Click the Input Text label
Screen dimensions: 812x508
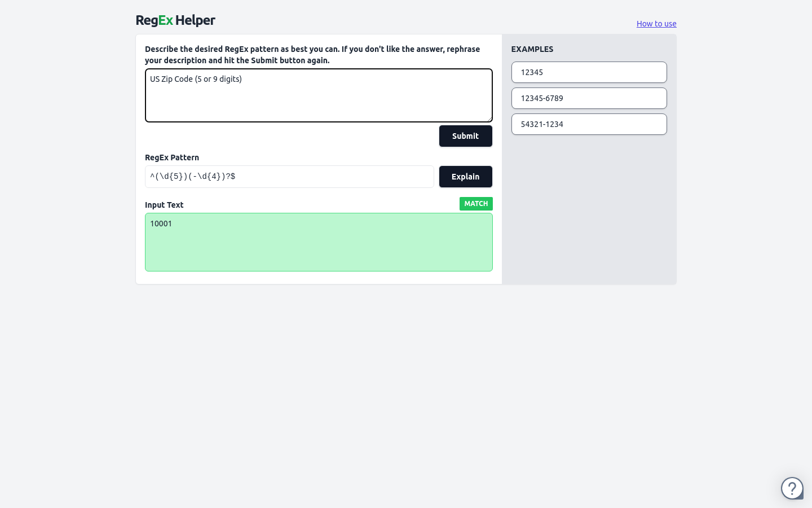coord(164,205)
